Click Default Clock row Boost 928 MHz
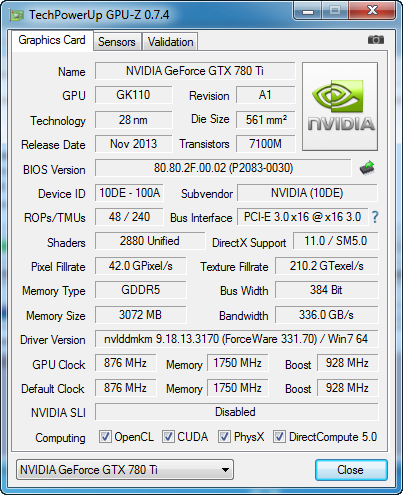 pos(347,388)
